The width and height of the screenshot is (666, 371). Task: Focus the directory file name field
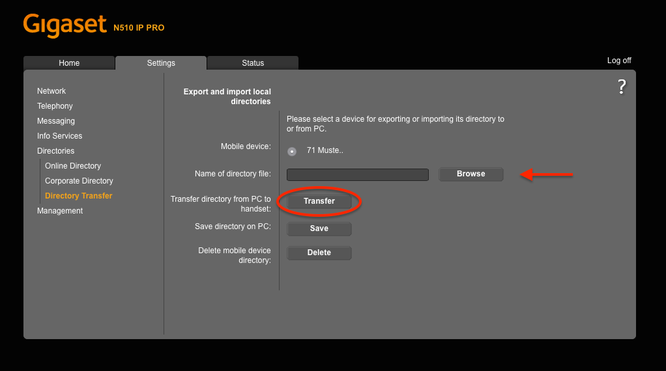click(x=358, y=174)
